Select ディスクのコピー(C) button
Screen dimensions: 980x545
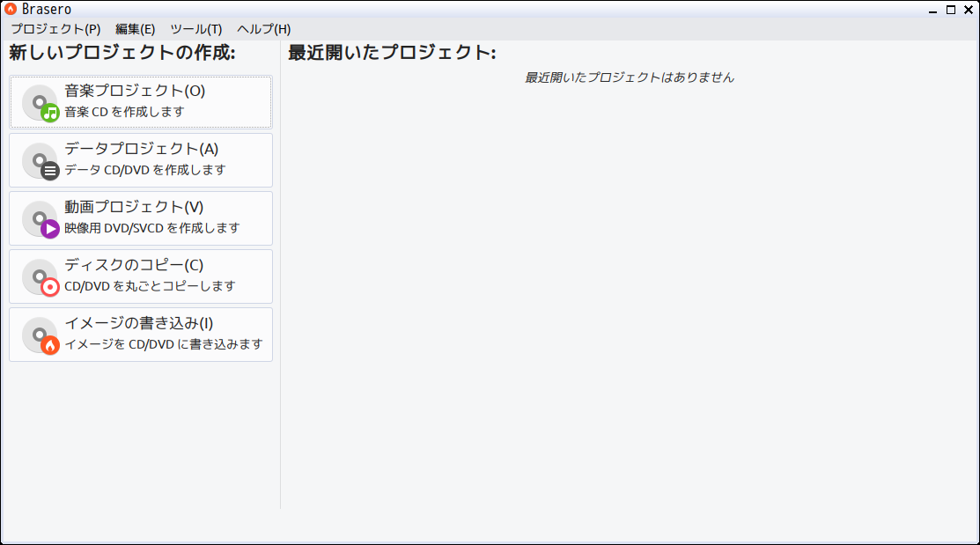point(141,276)
